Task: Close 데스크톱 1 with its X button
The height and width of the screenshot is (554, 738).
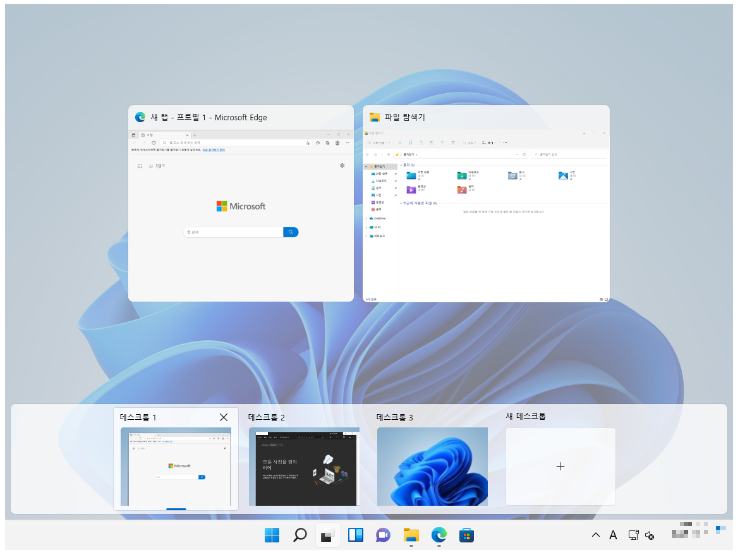Action: (x=224, y=417)
